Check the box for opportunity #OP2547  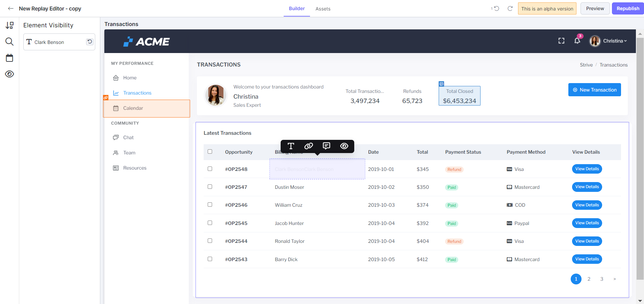tap(210, 187)
